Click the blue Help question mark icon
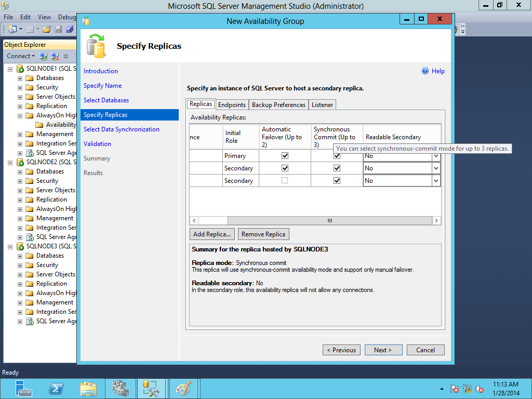This screenshot has height=399, width=532. (x=425, y=71)
